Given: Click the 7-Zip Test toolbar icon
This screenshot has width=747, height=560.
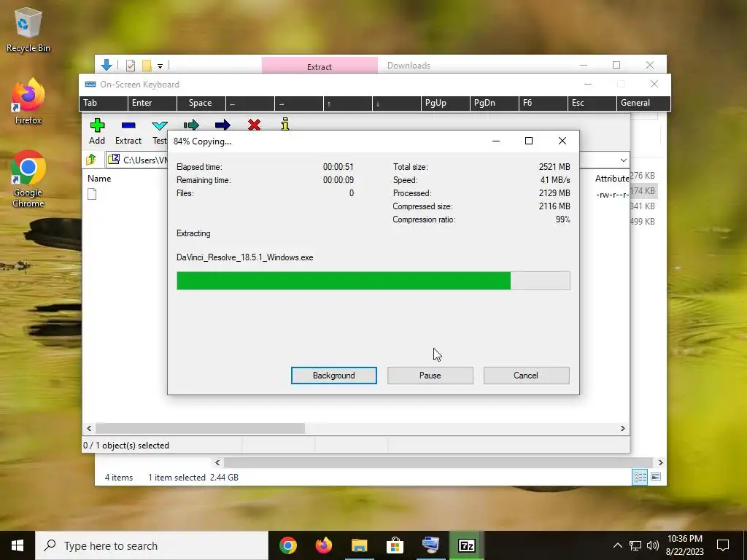Looking at the screenshot, I should [159, 125].
